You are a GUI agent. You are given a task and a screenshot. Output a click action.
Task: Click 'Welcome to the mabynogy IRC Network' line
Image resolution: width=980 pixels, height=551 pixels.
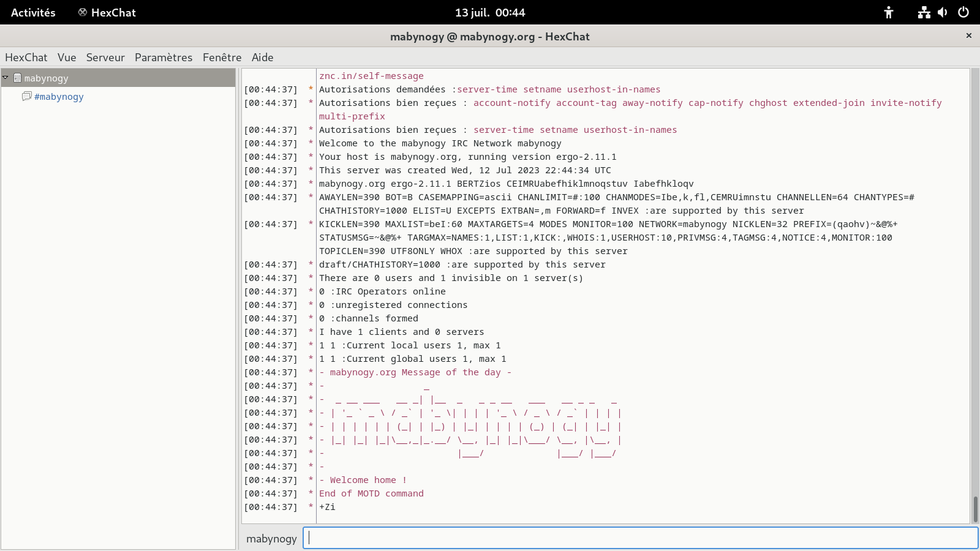click(440, 143)
